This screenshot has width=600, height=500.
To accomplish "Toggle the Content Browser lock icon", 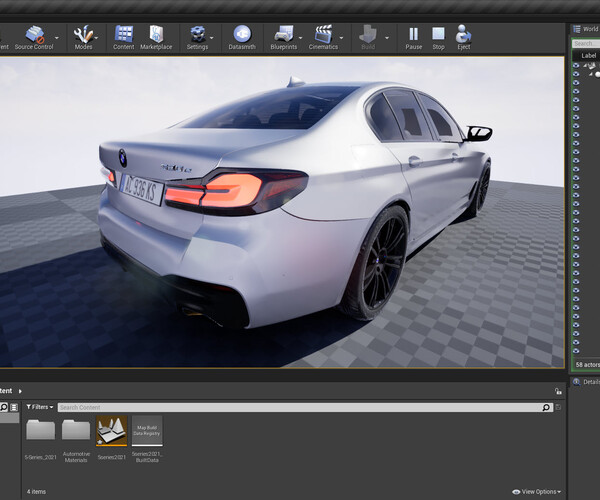I will pyautogui.click(x=558, y=391).
